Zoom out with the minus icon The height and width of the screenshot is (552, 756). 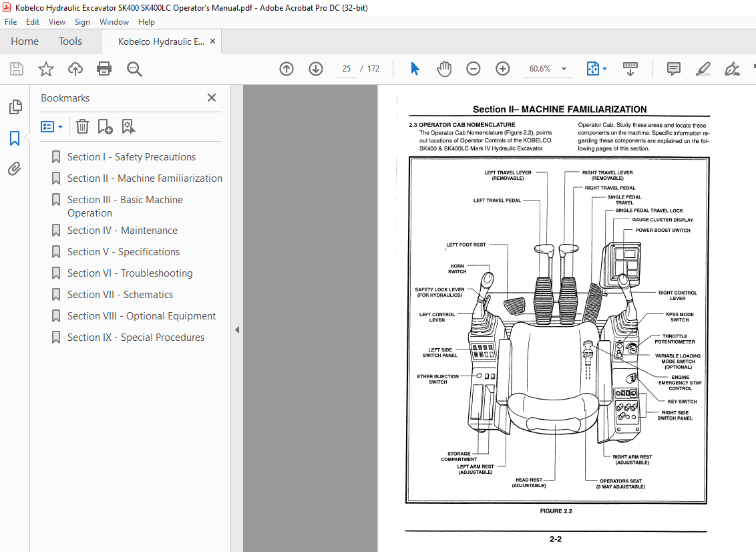474,69
